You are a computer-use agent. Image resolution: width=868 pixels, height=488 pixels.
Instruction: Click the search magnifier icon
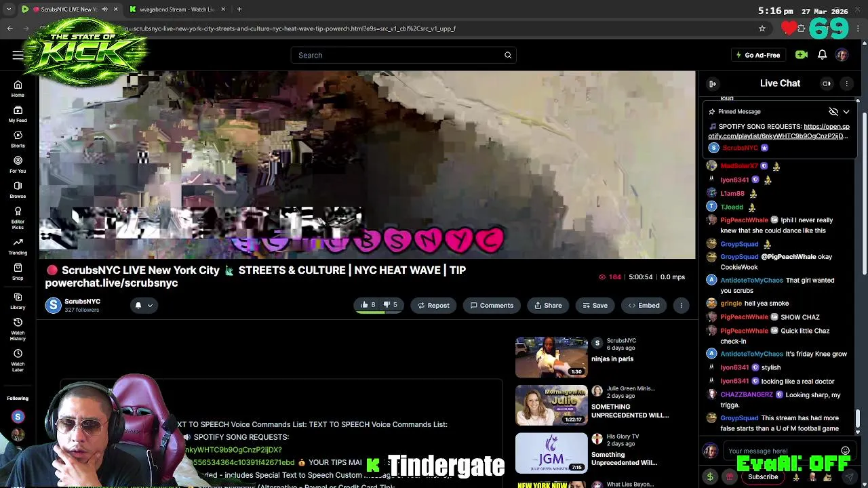(x=508, y=56)
